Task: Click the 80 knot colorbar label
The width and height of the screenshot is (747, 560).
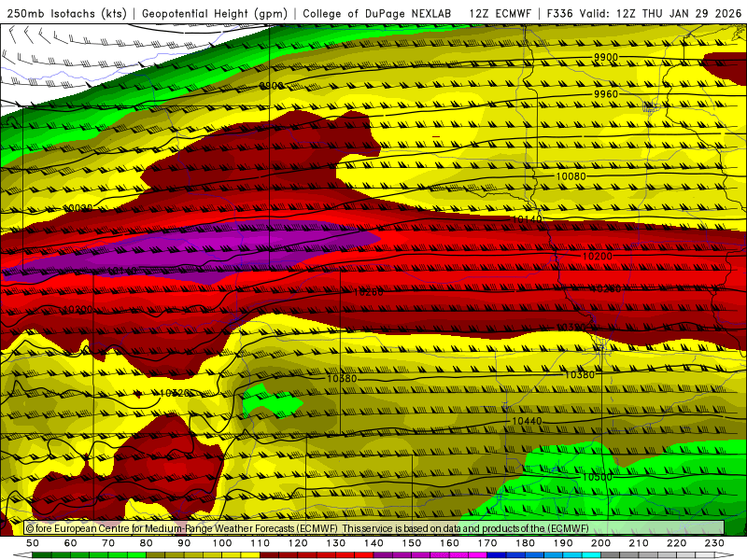Action: click(147, 543)
